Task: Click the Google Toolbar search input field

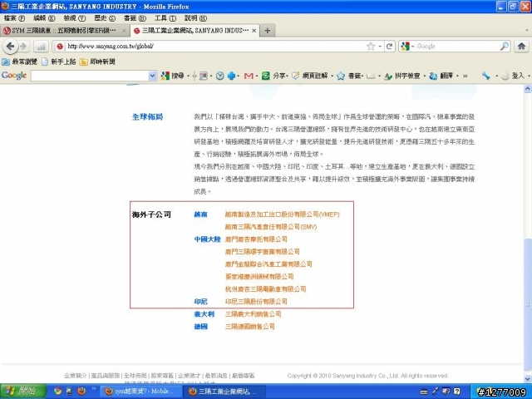Action: click(90, 76)
